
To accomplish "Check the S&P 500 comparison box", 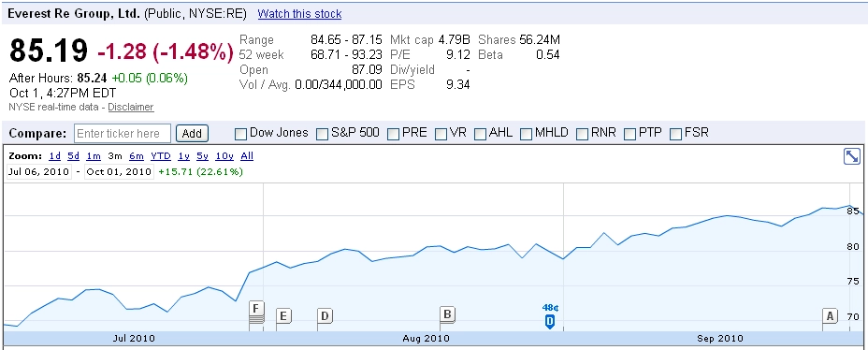I will click(x=322, y=134).
